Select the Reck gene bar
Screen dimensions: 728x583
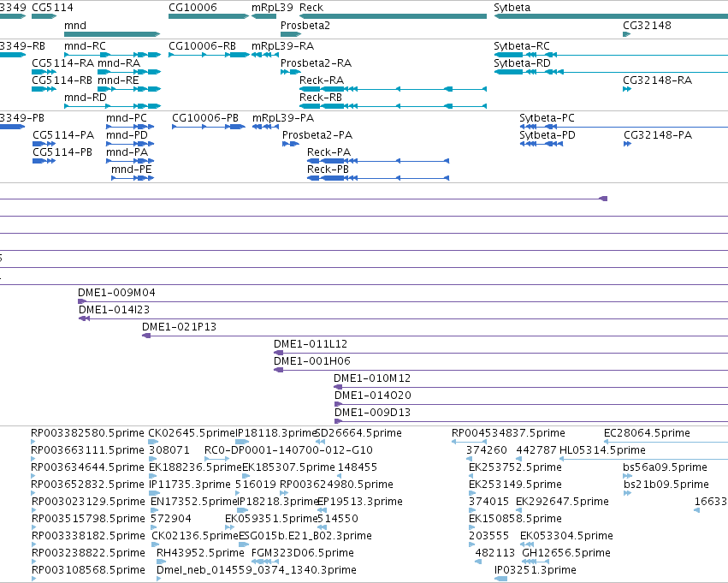(393, 16)
